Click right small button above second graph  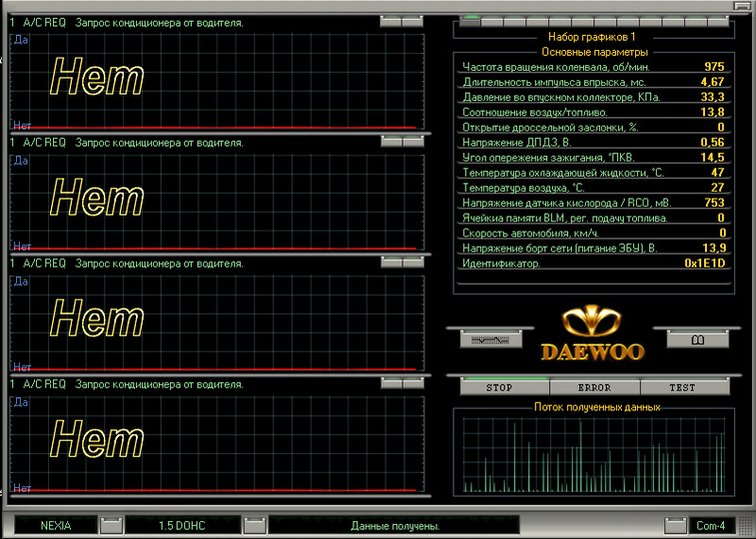[413, 142]
